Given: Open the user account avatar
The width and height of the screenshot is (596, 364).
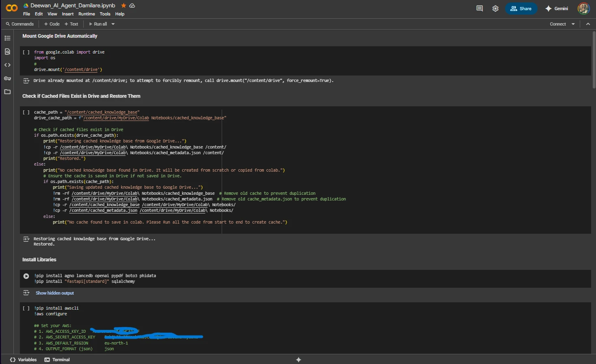Looking at the screenshot, I should point(583,9).
